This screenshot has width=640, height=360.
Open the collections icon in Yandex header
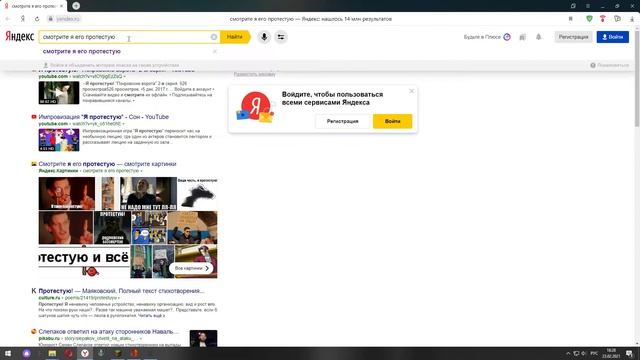pos(522,37)
